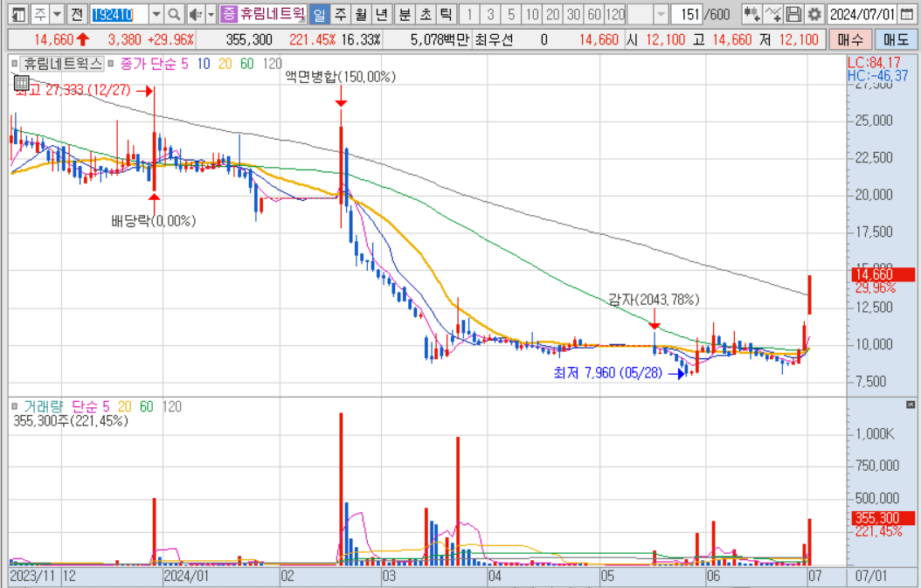Select the 1 interval button
This screenshot has width=921, height=588.
coord(469,14)
